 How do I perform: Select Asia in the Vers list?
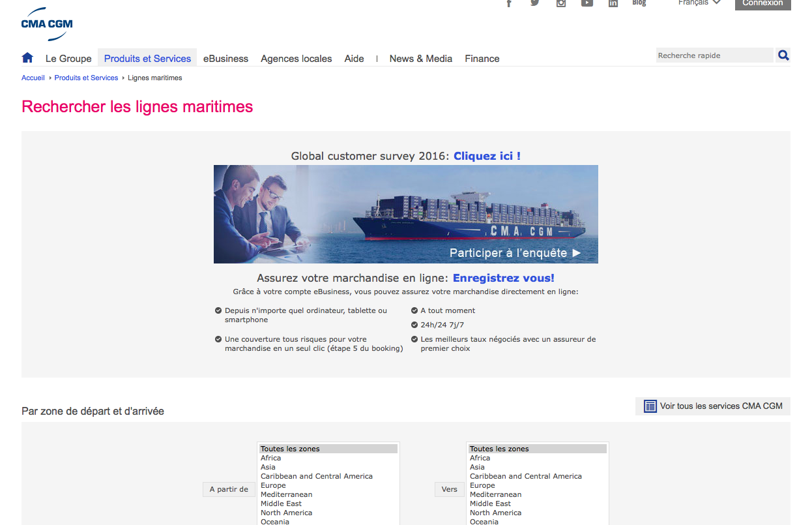pos(538,467)
